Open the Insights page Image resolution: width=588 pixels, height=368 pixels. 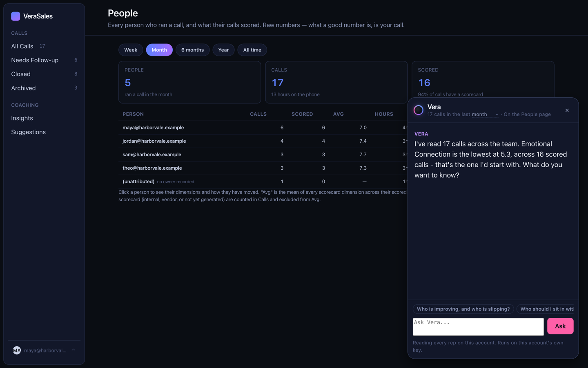[x=44, y=118]
